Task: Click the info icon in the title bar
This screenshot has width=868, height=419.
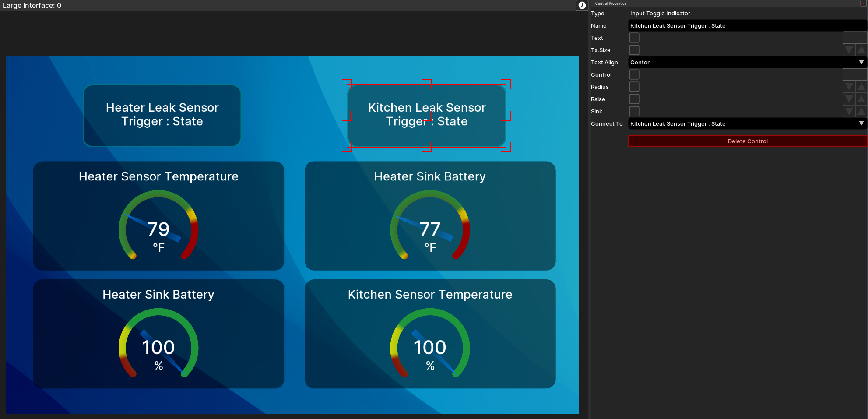Action: point(582,5)
